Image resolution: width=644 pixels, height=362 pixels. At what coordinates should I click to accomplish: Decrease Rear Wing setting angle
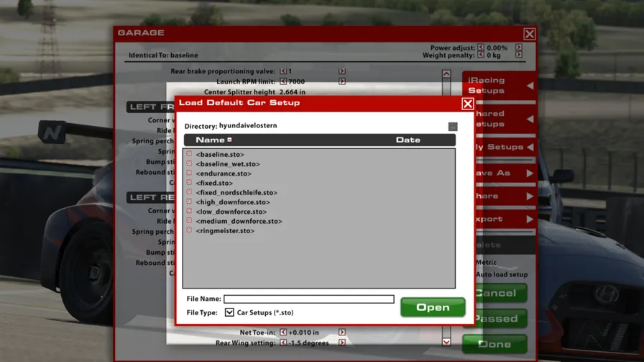coord(283,343)
